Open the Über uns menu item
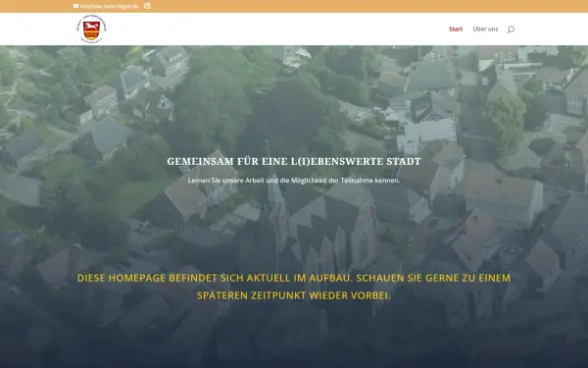 485,28
